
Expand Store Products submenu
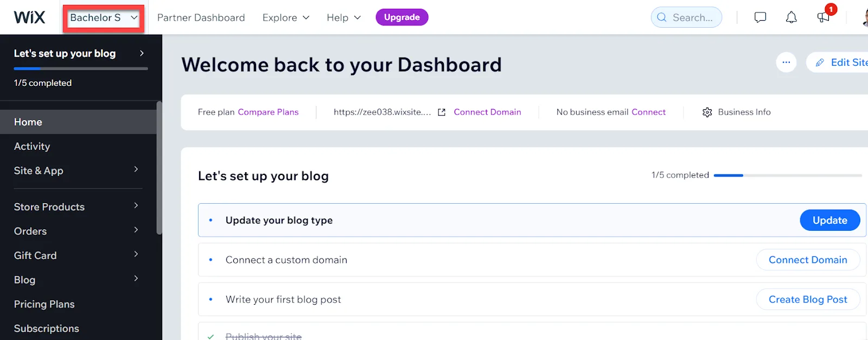click(x=79, y=206)
